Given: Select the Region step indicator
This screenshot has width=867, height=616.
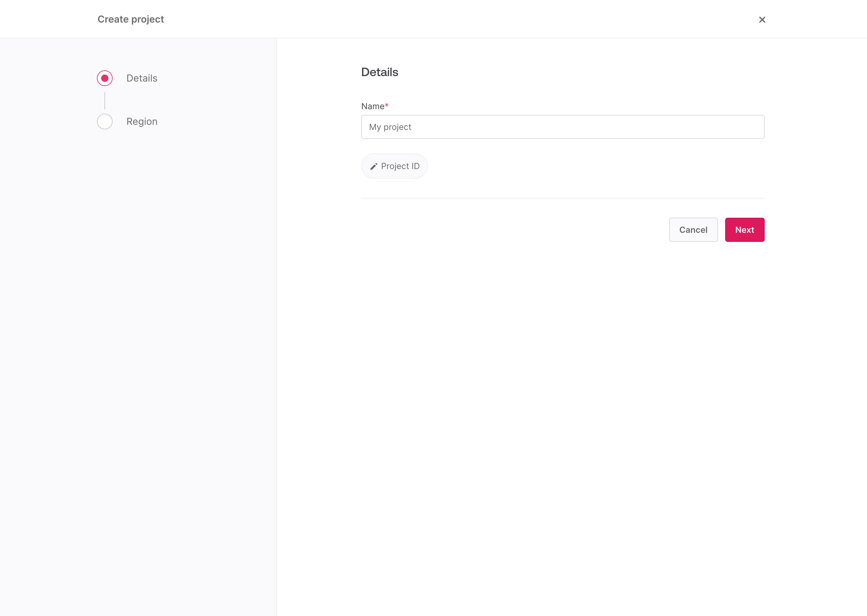Looking at the screenshot, I should [105, 121].
